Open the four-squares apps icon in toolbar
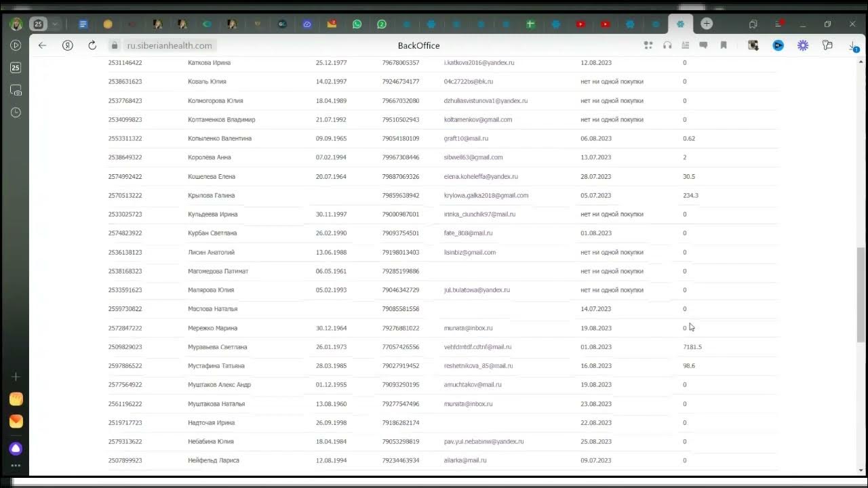This screenshot has height=488, width=868. 648,45
